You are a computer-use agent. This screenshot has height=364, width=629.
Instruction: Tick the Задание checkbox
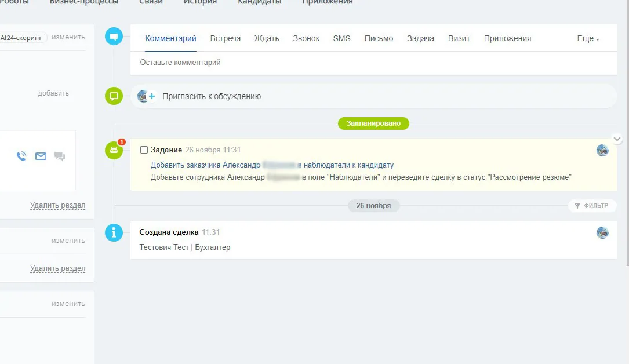pyautogui.click(x=144, y=150)
